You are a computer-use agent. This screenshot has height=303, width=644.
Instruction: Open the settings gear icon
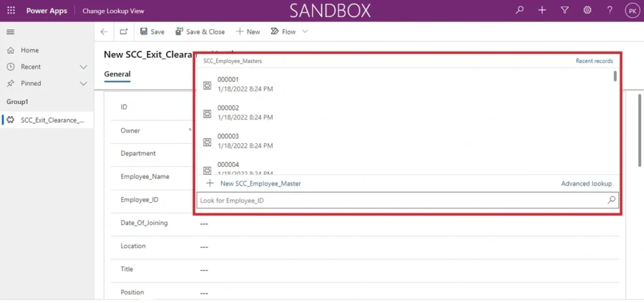[x=587, y=11]
